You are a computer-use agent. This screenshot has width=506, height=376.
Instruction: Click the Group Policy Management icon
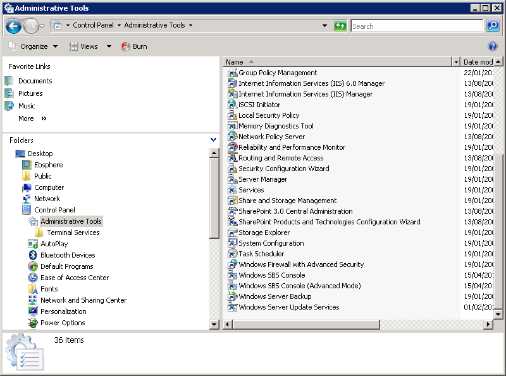point(232,73)
